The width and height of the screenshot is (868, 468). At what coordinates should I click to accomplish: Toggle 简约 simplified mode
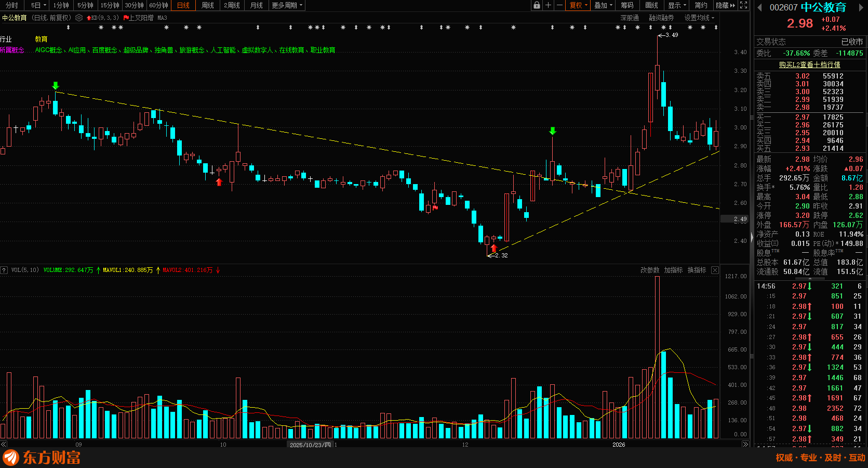(x=701, y=5)
